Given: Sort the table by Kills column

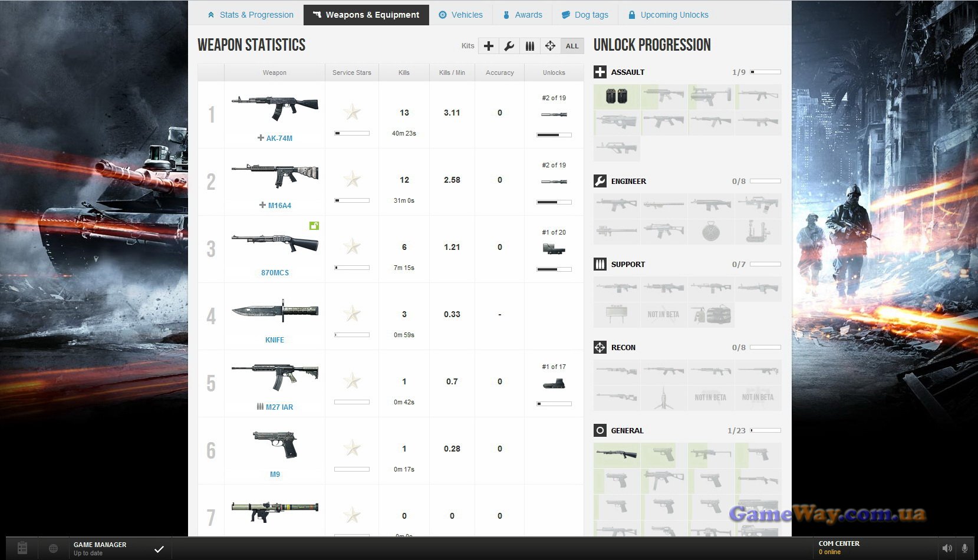Looking at the screenshot, I should 404,73.
